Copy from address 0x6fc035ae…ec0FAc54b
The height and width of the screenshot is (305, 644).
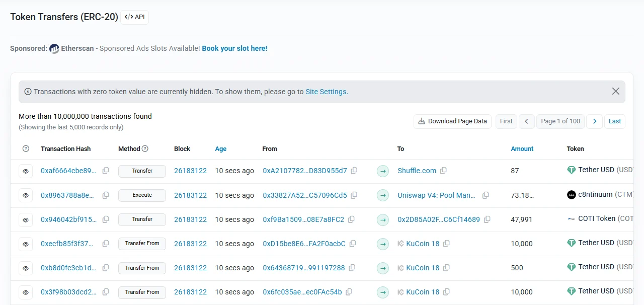click(x=349, y=292)
